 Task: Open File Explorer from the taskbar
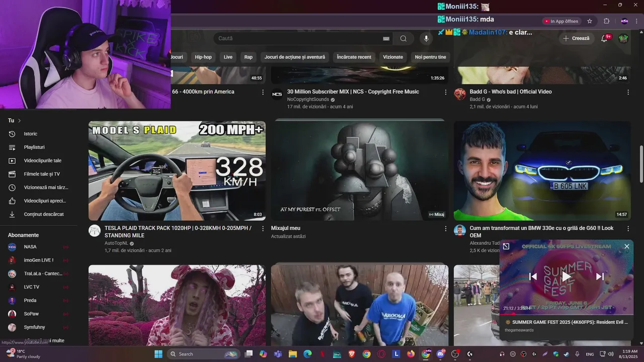click(x=292, y=354)
